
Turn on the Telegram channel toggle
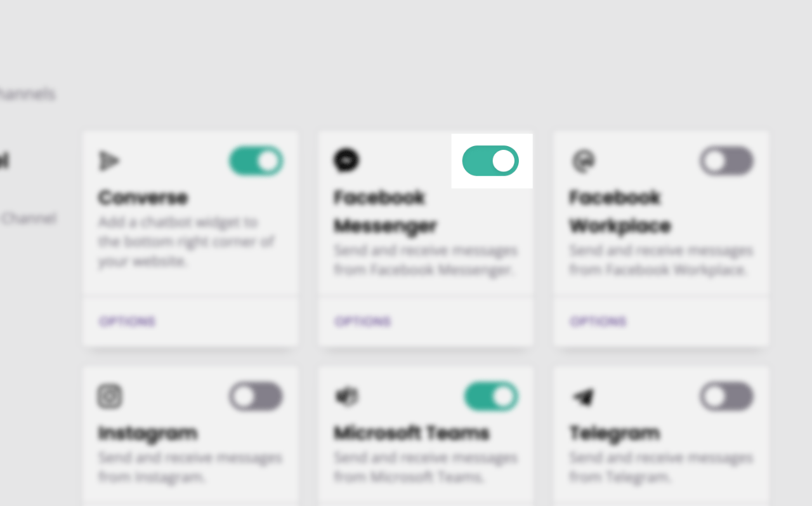[x=727, y=397]
